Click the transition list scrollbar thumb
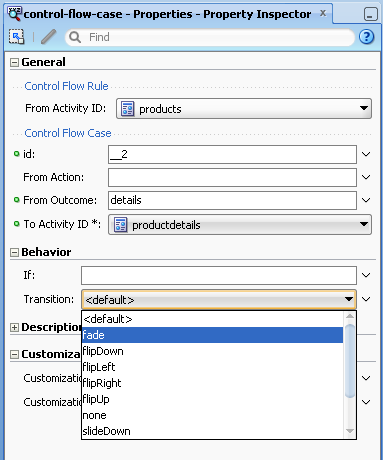Screen dimensions: 383x460 (x=350, y=361)
